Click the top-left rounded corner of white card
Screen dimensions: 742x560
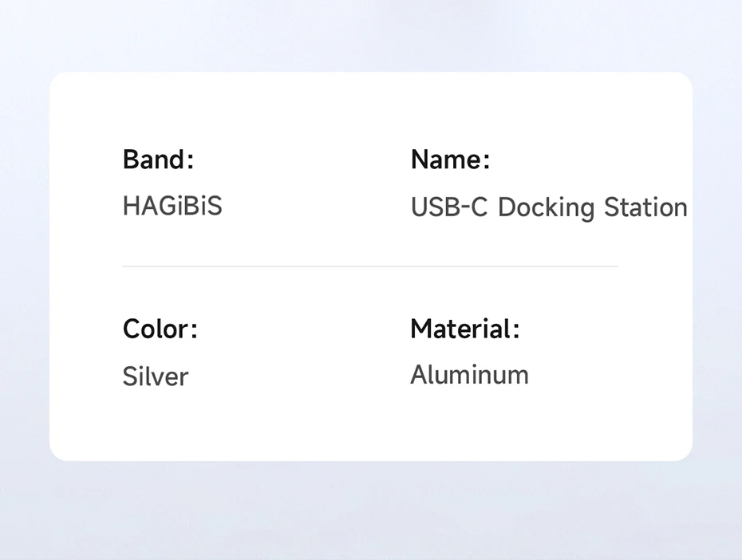pos(56,78)
